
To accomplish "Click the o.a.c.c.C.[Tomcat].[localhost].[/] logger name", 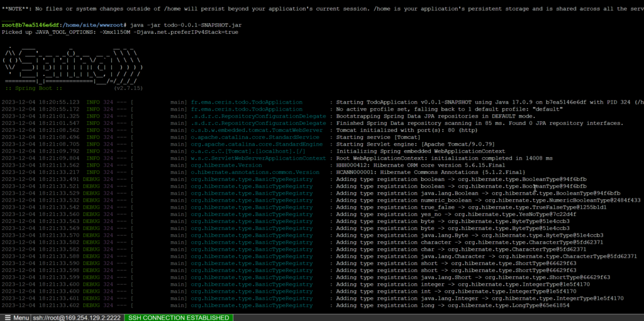I will coord(248,151).
